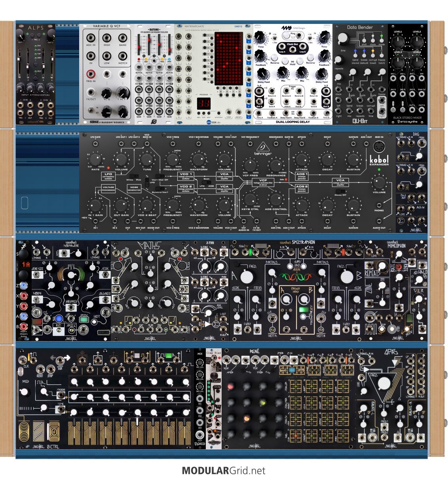Click the X-CLK jack on René
Image resolution: width=448 pixels, height=479 pixels.
click(227, 360)
